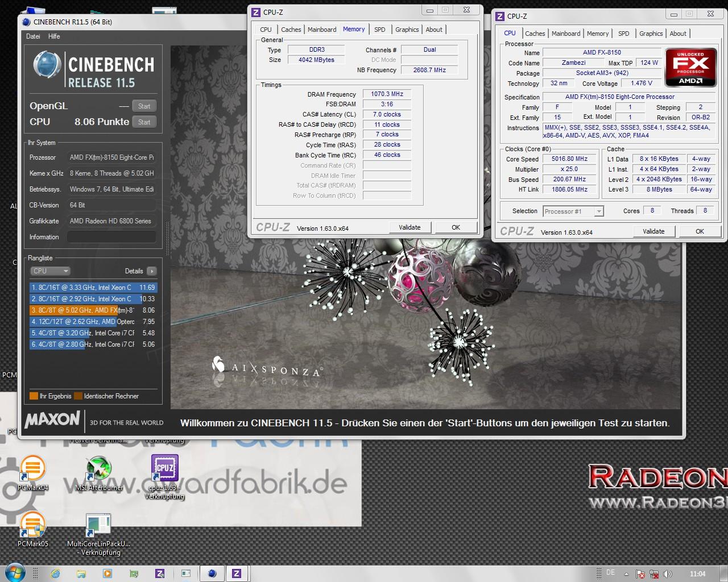The height and width of the screenshot is (582, 728).
Task: Open Windows Start menu orb
Action: click(15, 573)
